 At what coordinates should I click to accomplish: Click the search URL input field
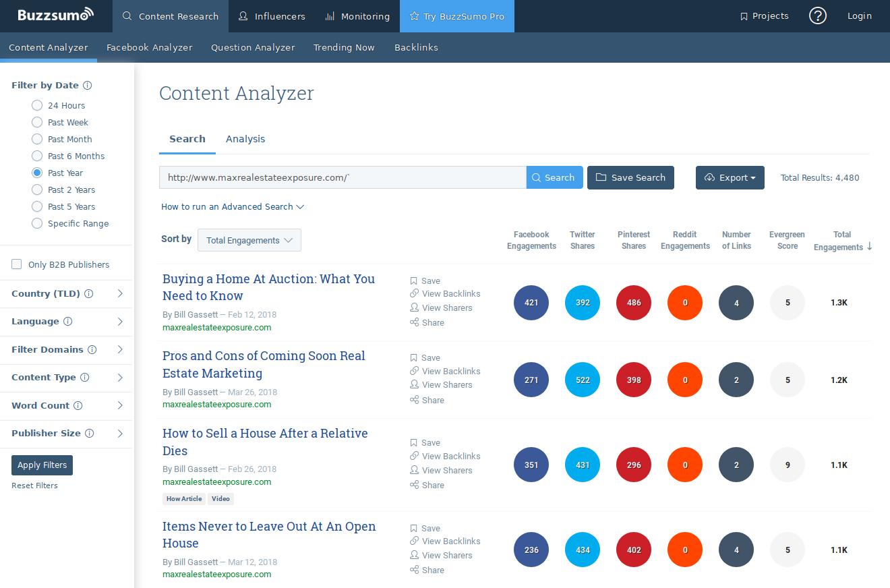pos(343,178)
